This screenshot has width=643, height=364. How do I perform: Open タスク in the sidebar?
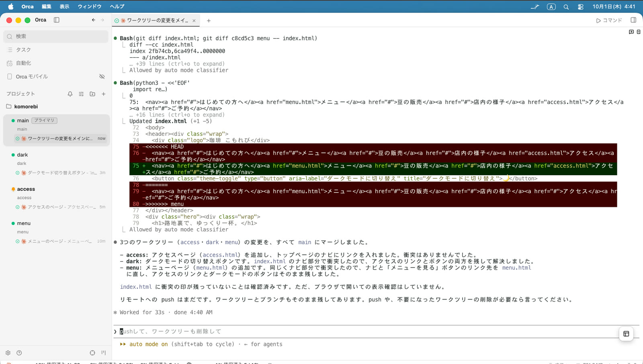pyautogui.click(x=55, y=50)
